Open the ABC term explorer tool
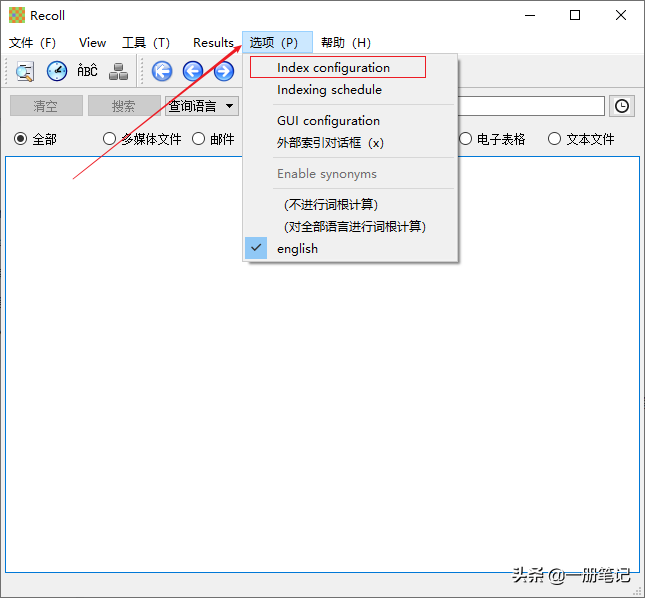This screenshot has width=645, height=598. [x=87, y=71]
